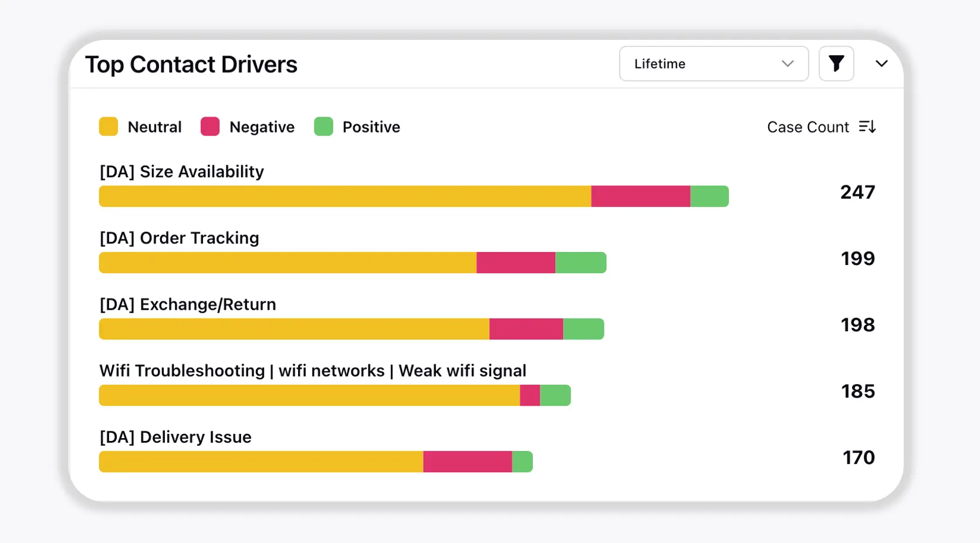
Task: Click the sort arrow beside Case Count
Action: click(867, 126)
